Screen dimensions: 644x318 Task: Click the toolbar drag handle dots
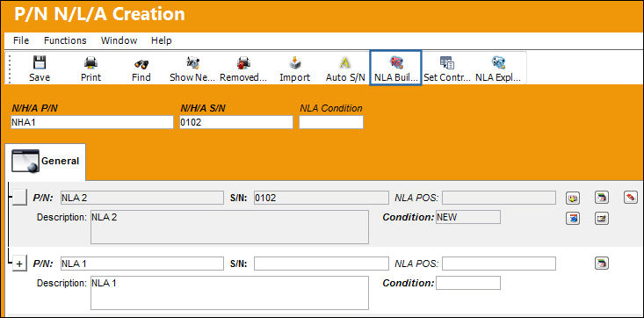click(x=10, y=69)
